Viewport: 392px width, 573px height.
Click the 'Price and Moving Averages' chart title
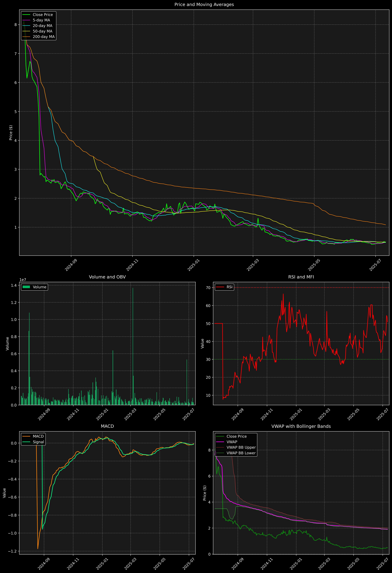204,4
